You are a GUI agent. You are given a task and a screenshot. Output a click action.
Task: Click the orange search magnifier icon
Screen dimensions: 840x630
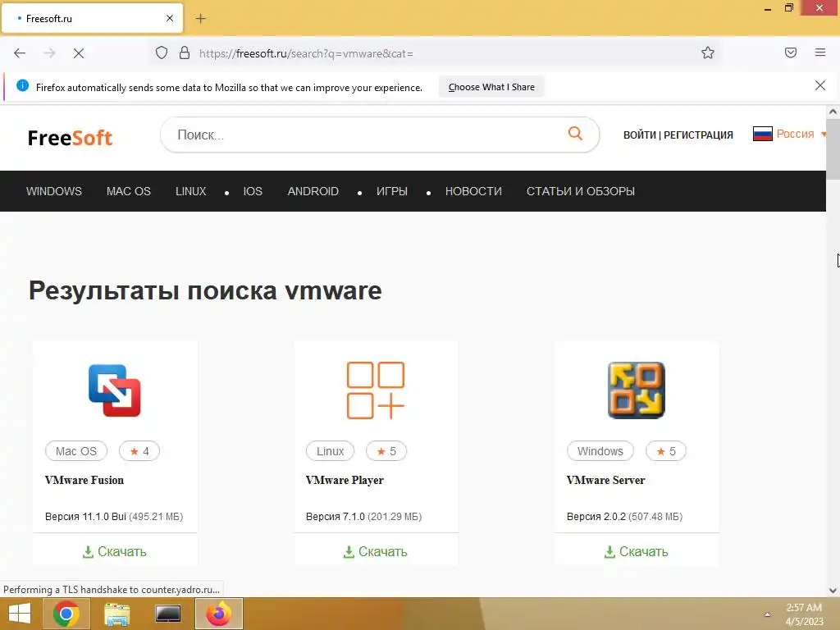(x=575, y=133)
